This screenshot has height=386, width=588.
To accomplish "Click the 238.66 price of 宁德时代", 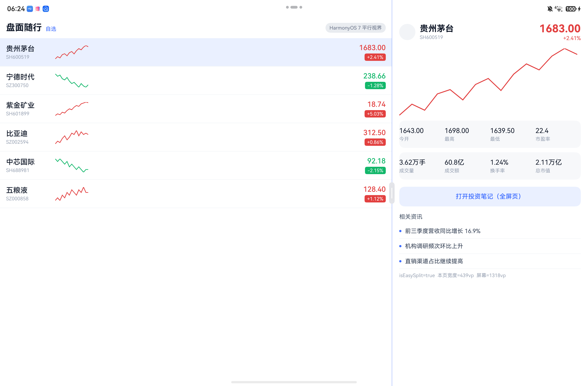I will tap(374, 76).
